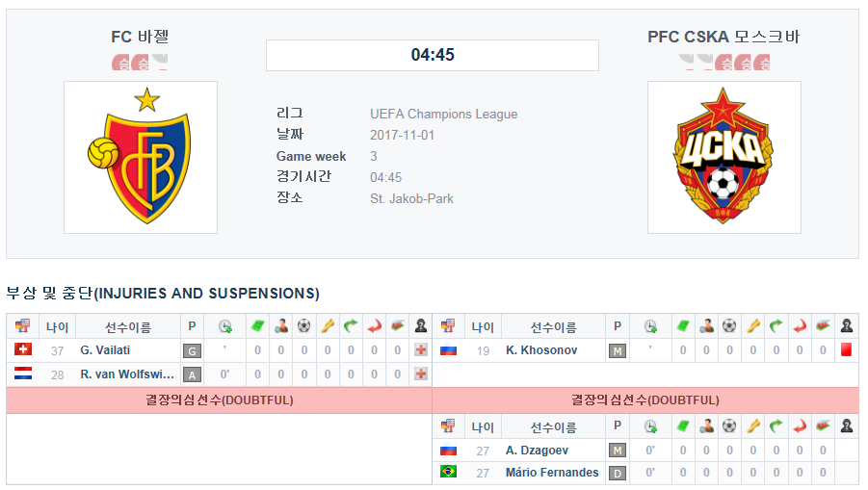
Task: Click the Swiss flag next to Vailati
Action: click(x=23, y=349)
